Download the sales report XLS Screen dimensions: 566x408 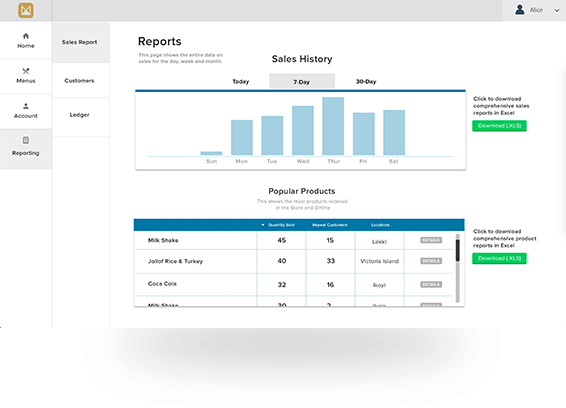point(499,126)
